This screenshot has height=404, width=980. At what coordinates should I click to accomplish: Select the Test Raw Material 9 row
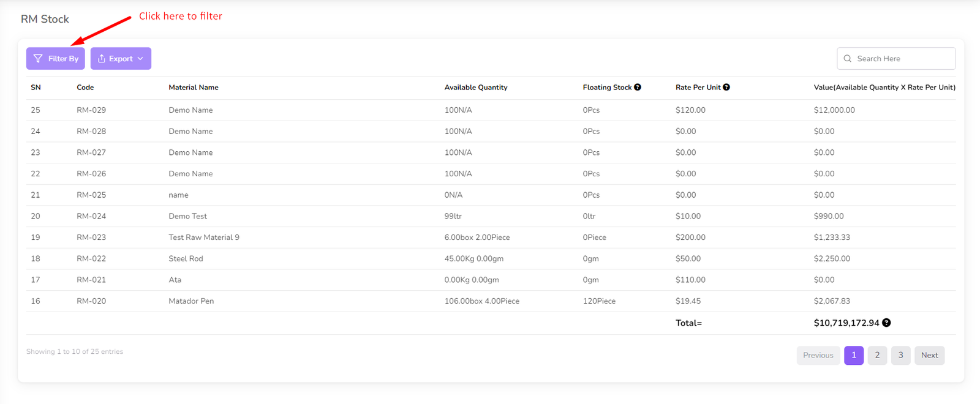pos(204,238)
